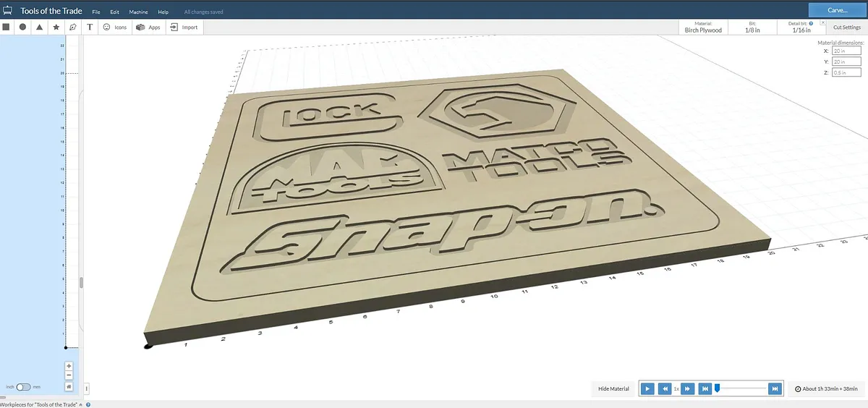Viewport: 868px width, 408px height.
Task: Choose the star shape tool
Action: pyautogui.click(x=56, y=27)
